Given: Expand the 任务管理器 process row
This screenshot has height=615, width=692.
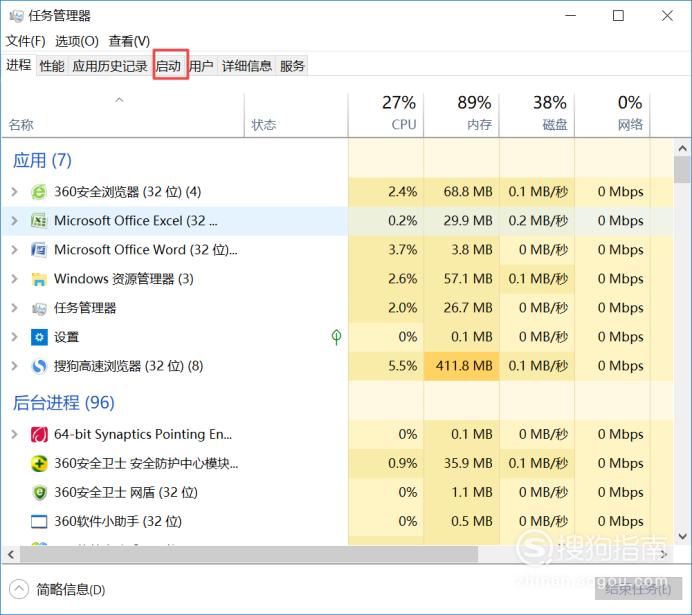Looking at the screenshot, I should [15, 308].
